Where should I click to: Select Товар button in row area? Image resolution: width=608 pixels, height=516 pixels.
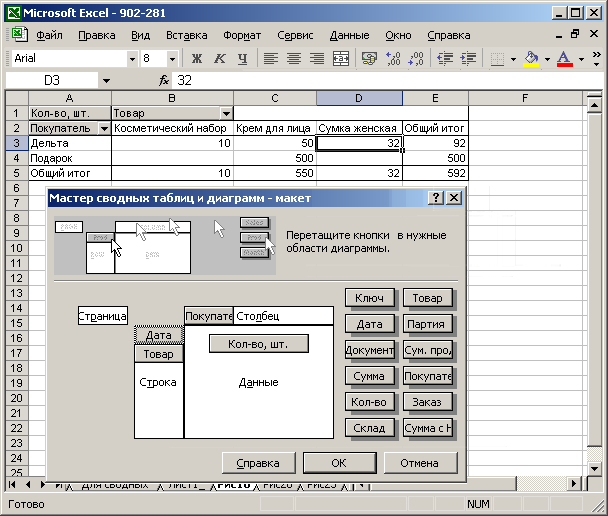click(x=159, y=354)
